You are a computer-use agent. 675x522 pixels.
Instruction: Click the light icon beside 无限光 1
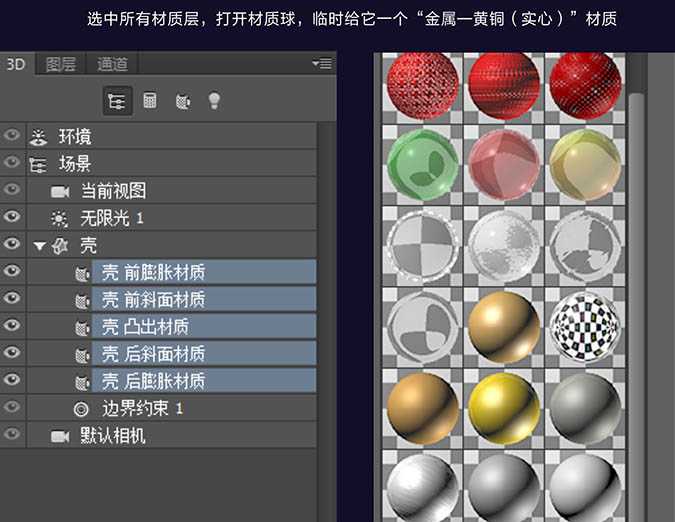pyautogui.click(x=59, y=219)
